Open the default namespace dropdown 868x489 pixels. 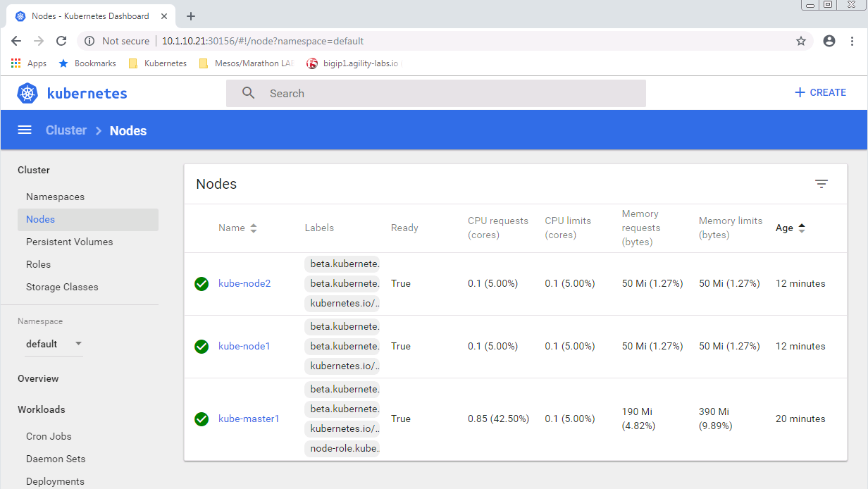(54, 344)
